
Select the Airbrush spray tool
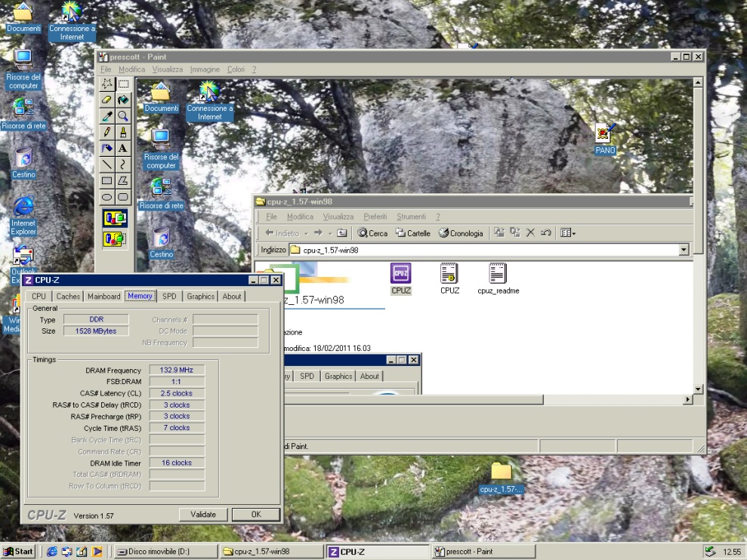point(106,149)
